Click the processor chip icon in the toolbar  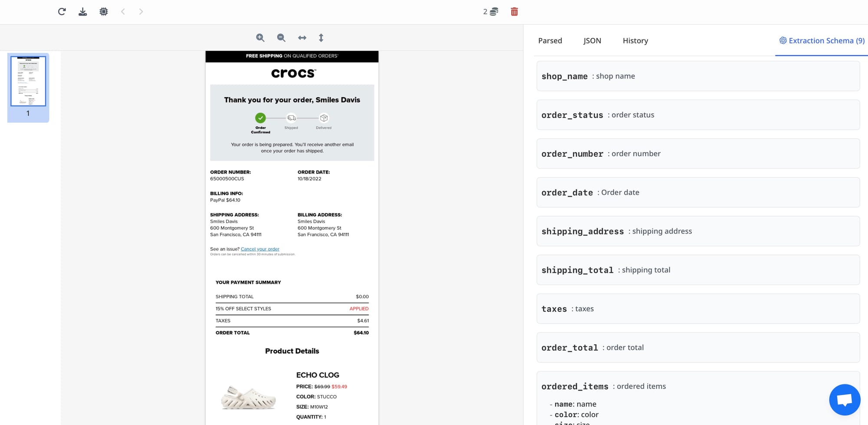(103, 12)
